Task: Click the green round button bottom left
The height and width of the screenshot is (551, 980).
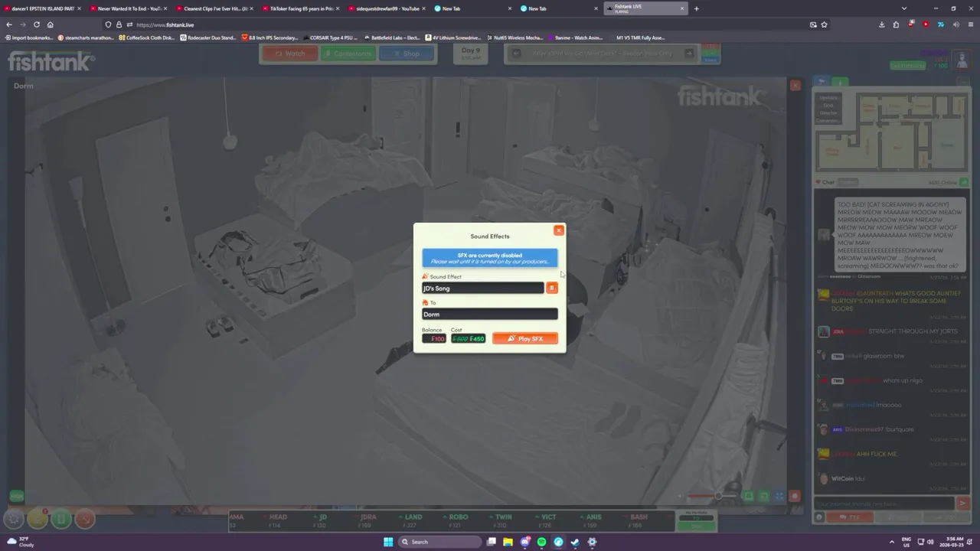Action: 61,520
